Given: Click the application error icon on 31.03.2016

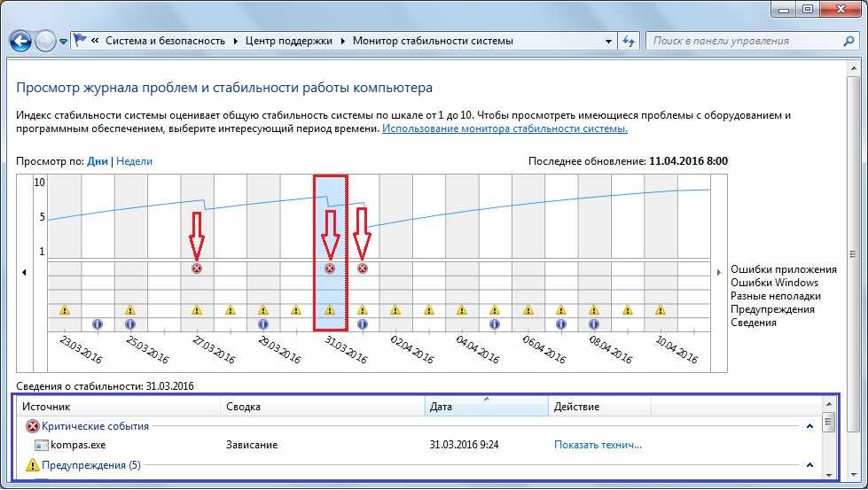Looking at the screenshot, I should coord(330,268).
